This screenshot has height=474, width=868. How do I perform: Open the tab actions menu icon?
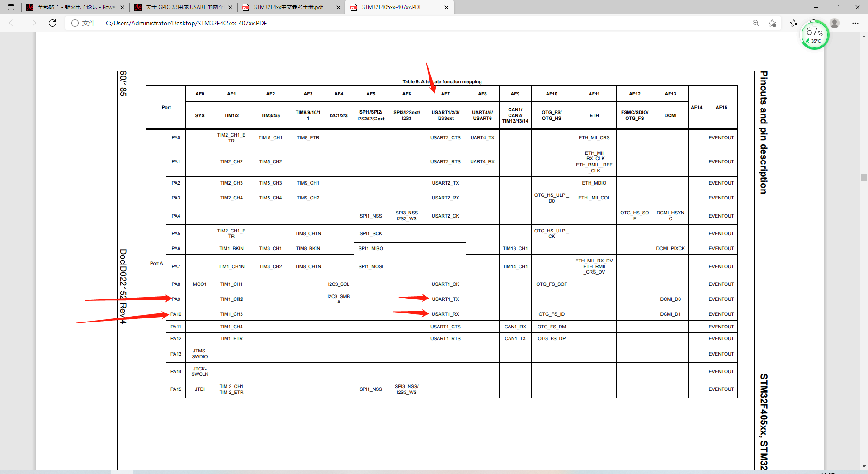click(11, 7)
